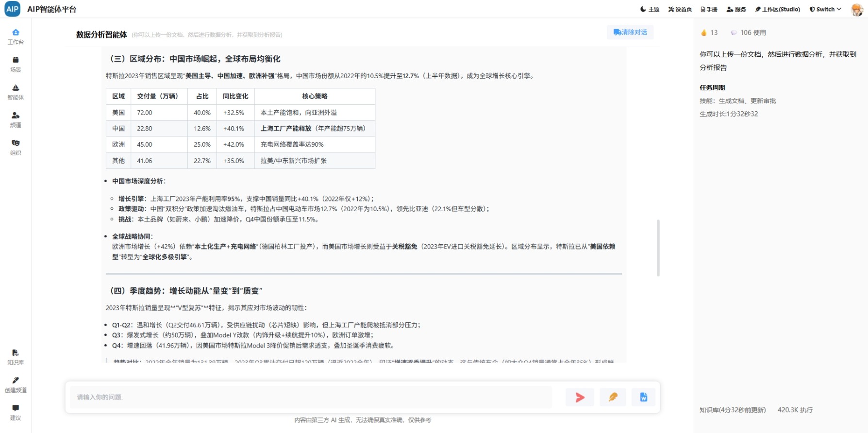Open the 服务 menu item
This screenshot has height=433, width=868.
pyautogui.click(x=736, y=9)
